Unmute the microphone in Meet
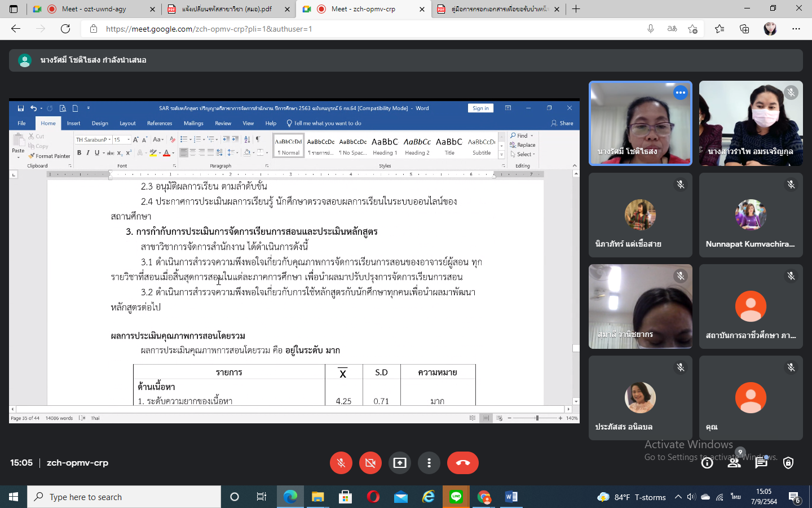 pos(341,463)
